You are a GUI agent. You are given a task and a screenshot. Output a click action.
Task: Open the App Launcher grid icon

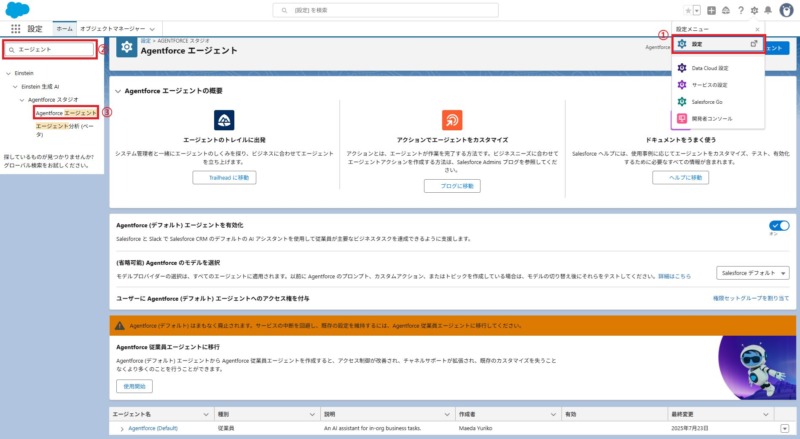[x=15, y=29]
